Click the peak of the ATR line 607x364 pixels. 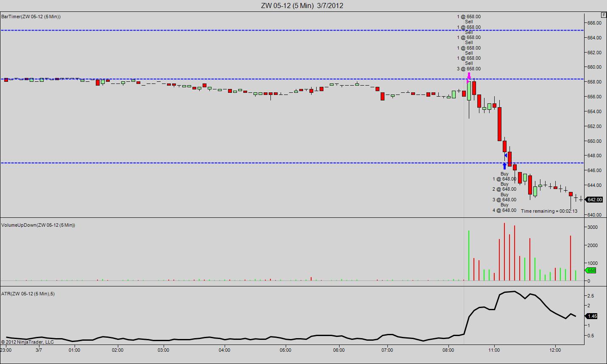514,292
